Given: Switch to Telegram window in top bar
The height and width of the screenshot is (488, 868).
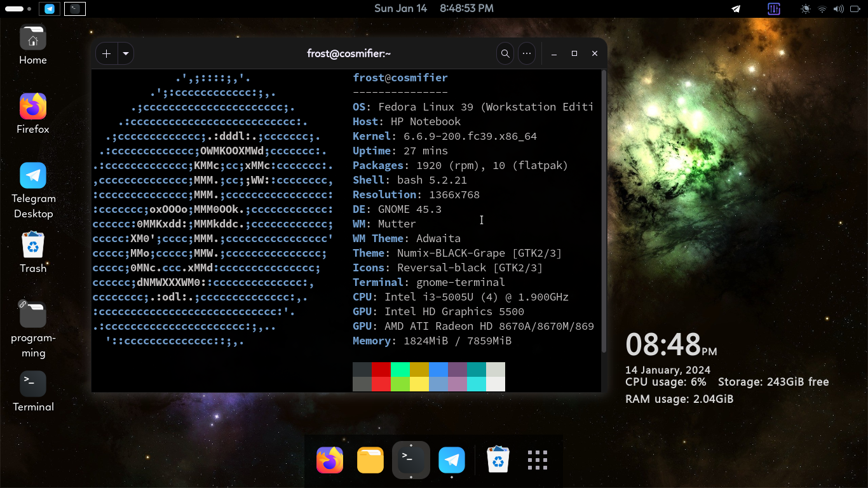Looking at the screenshot, I should click(x=50, y=9).
